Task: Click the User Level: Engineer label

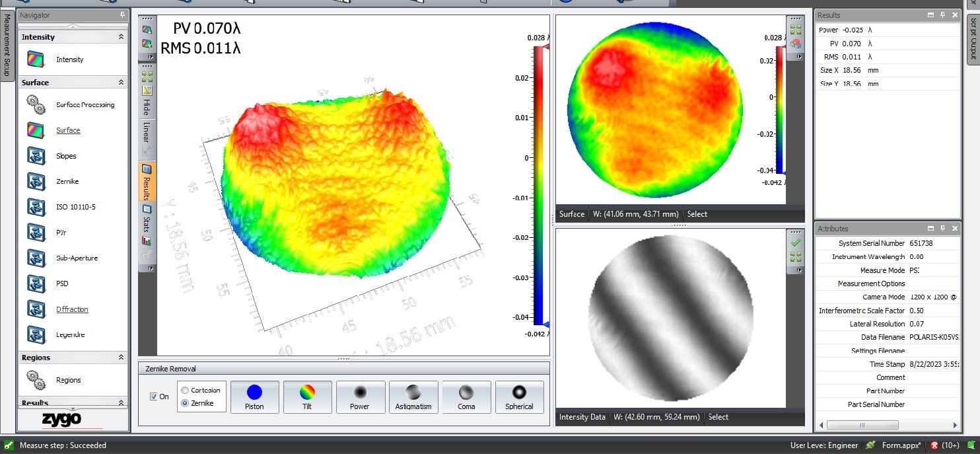Action: tap(824, 445)
